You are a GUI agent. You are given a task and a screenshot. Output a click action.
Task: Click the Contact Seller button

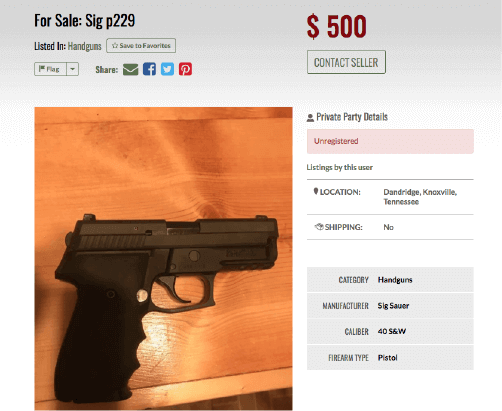[x=346, y=62]
